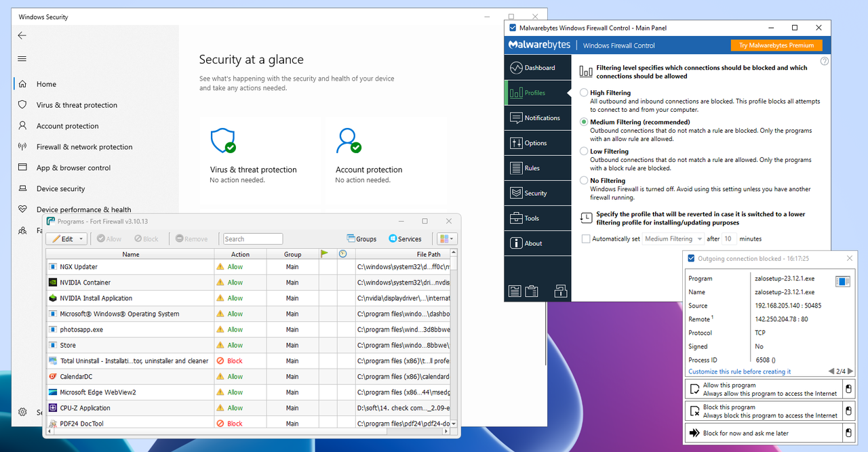Image resolution: width=868 pixels, height=452 pixels.
Task: Open Tools tab in Windows Firewall Control
Action: click(x=538, y=218)
